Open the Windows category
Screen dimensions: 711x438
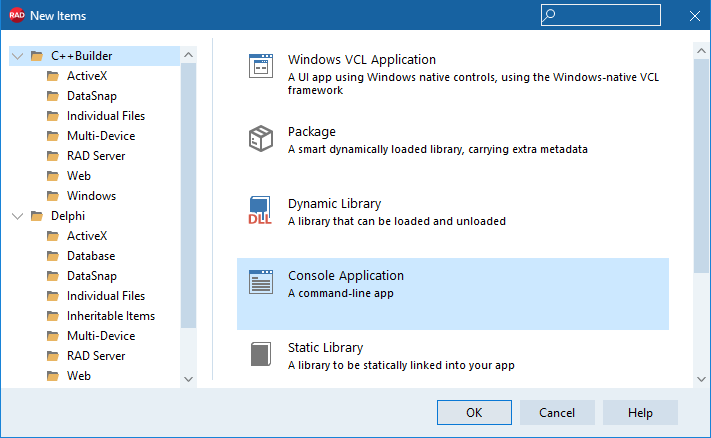92,195
